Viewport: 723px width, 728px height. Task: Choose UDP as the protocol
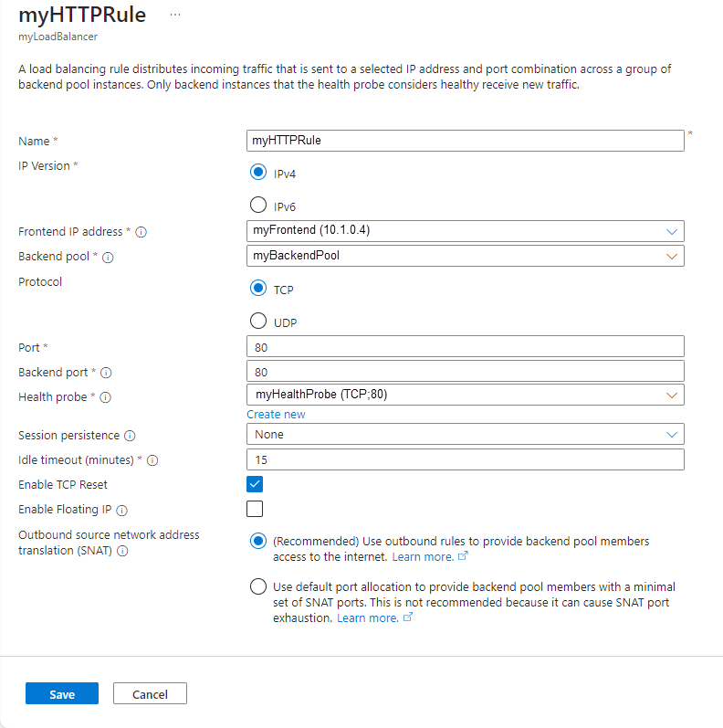pos(258,322)
